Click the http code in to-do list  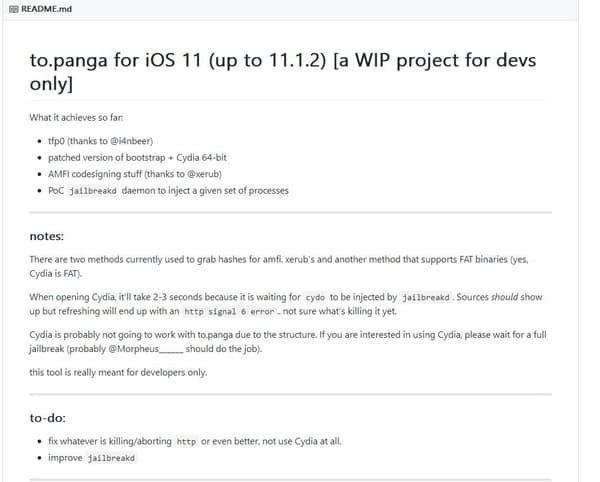tap(186, 442)
